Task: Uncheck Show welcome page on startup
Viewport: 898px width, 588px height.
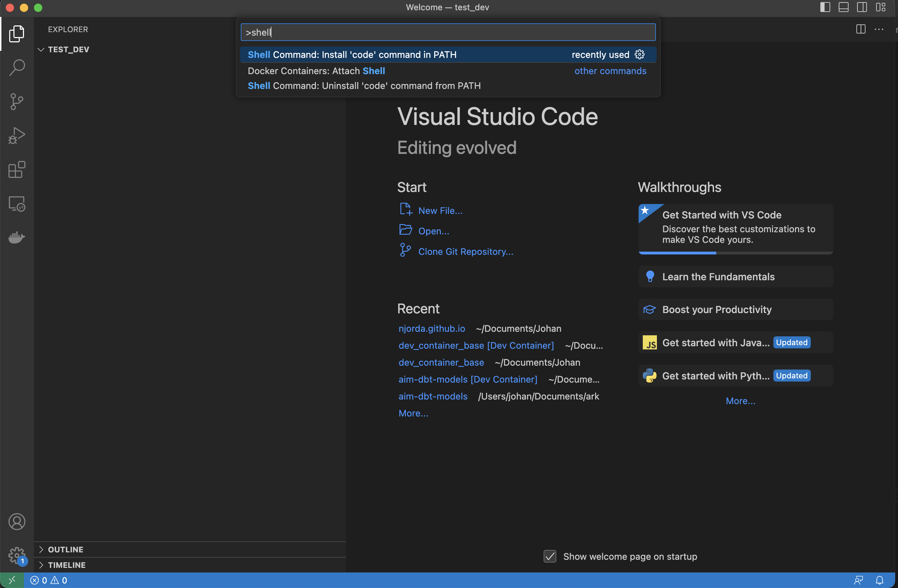Action: coord(550,556)
